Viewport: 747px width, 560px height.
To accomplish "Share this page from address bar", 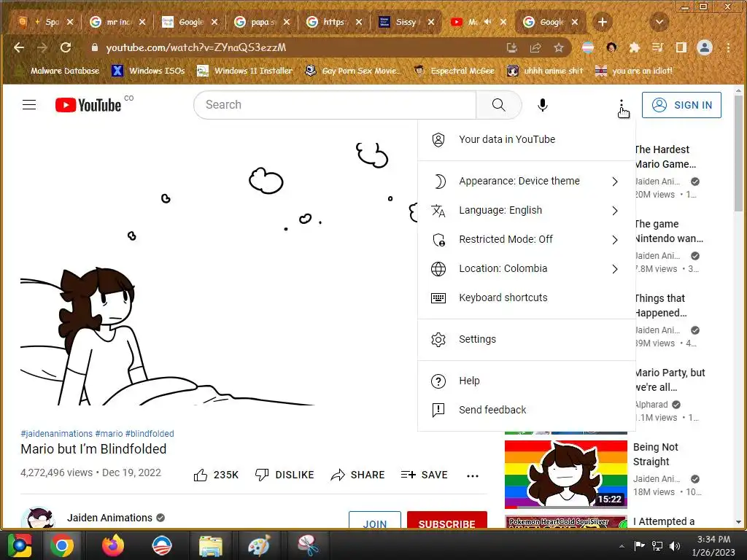I will point(535,47).
